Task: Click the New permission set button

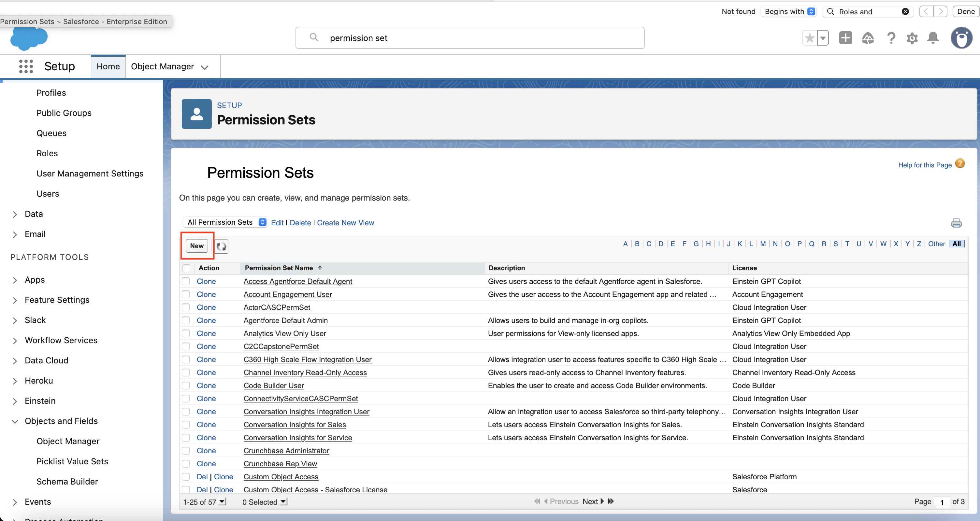Action: point(197,246)
